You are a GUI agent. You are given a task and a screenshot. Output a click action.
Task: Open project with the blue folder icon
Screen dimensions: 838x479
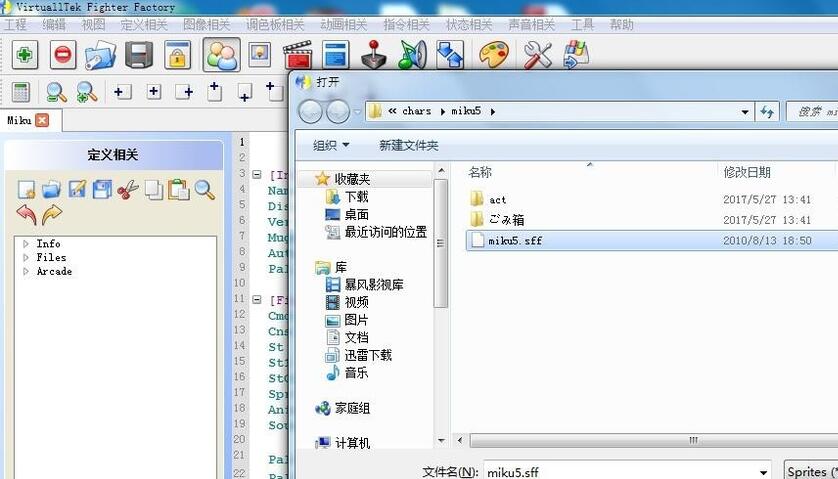click(x=100, y=55)
